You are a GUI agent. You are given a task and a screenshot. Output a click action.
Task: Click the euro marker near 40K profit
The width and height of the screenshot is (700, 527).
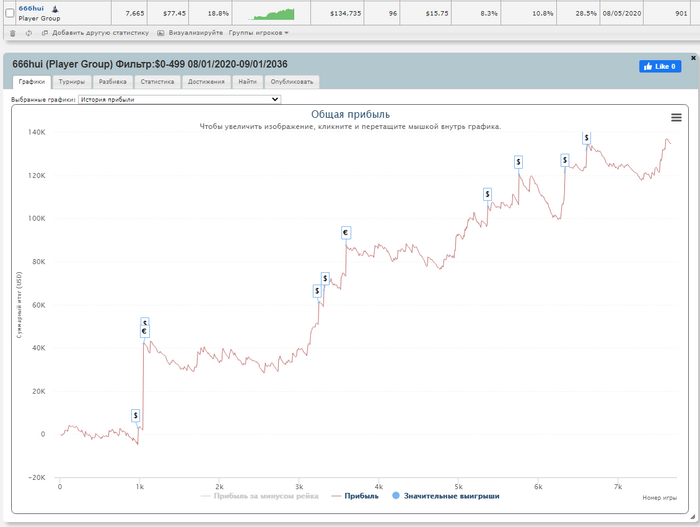coord(144,331)
